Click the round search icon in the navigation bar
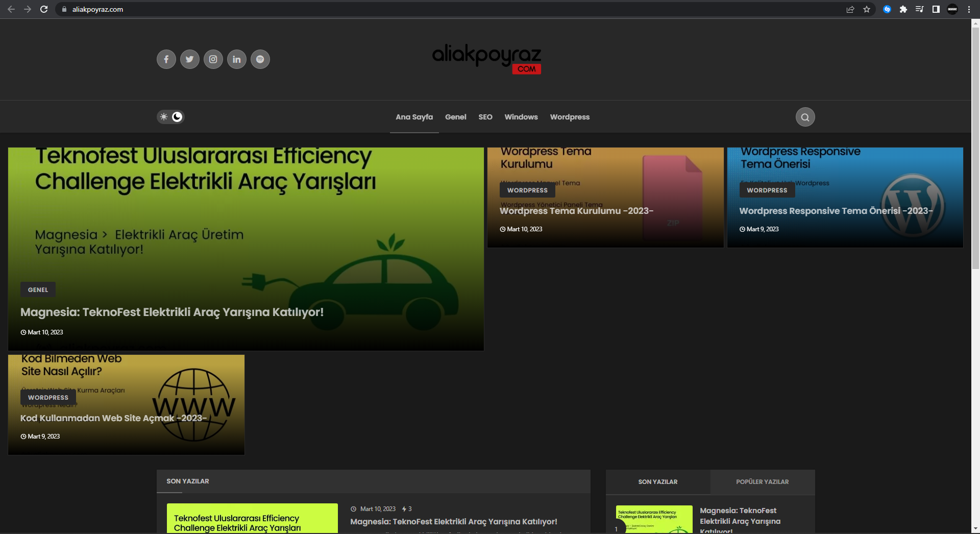 805,117
